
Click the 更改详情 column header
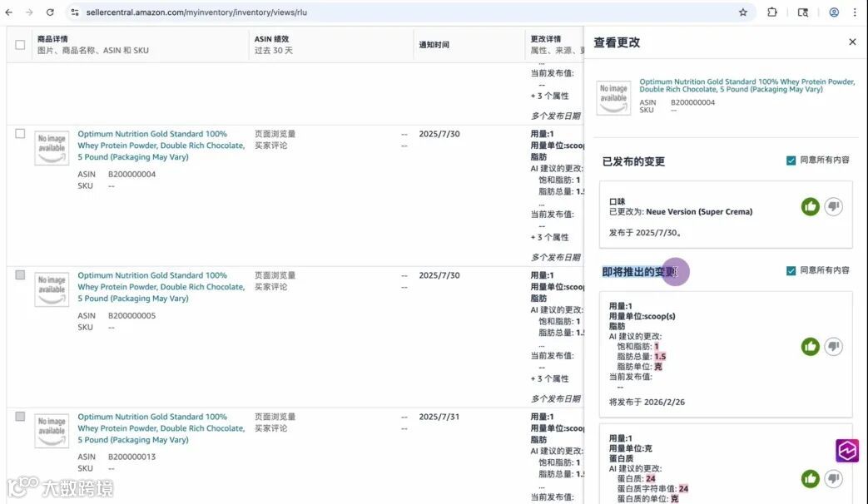(546, 39)
